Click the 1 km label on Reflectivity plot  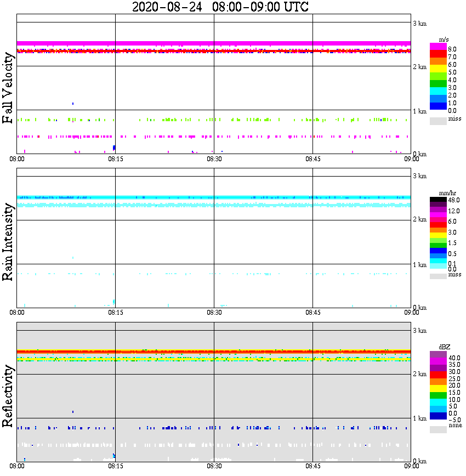coord(420,418)
